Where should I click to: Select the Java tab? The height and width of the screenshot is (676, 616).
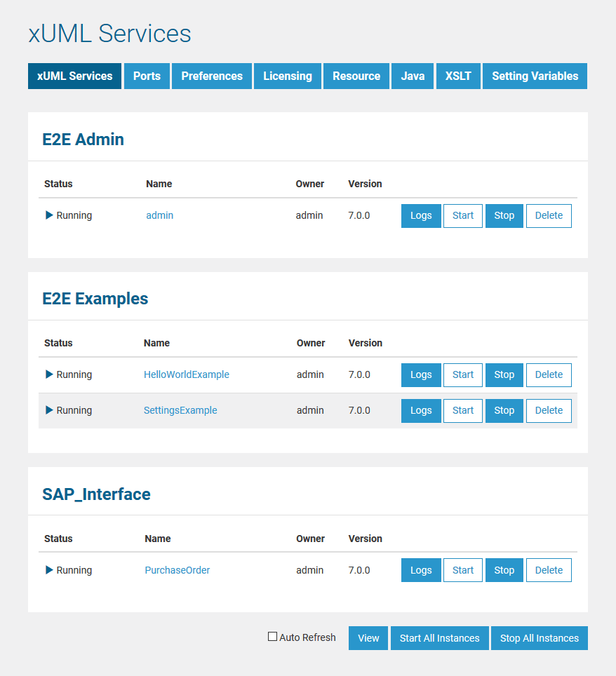(x=413, y=76)
